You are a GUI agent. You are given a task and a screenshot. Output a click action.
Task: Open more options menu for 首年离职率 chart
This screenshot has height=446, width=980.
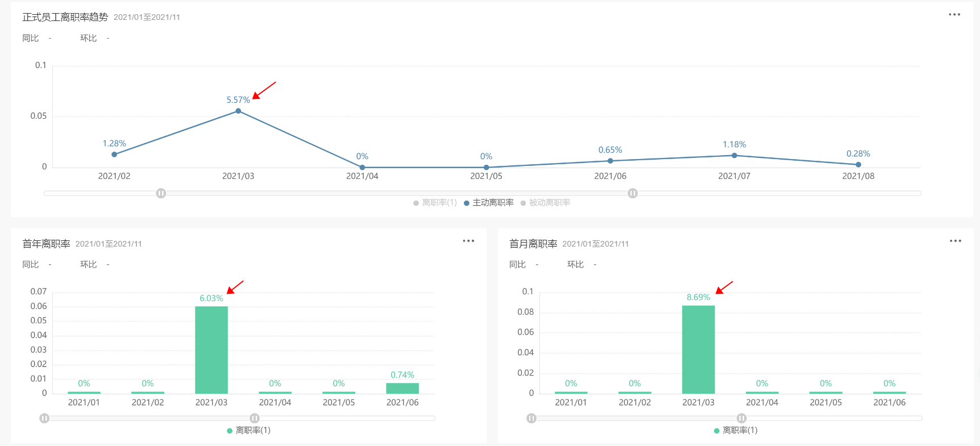[x=468, y=241]
